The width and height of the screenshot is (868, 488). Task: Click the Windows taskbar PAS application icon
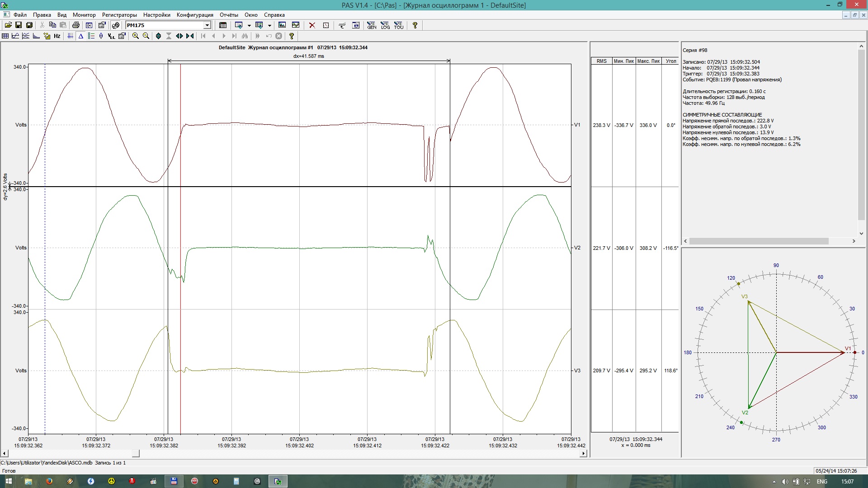tap(278, 481)
